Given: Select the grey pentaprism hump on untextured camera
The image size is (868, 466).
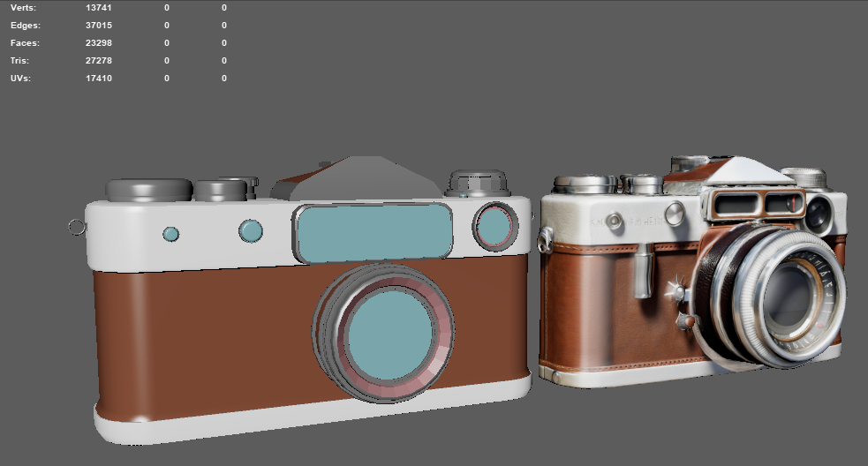Looking at the screenshot, I should 359,178.
